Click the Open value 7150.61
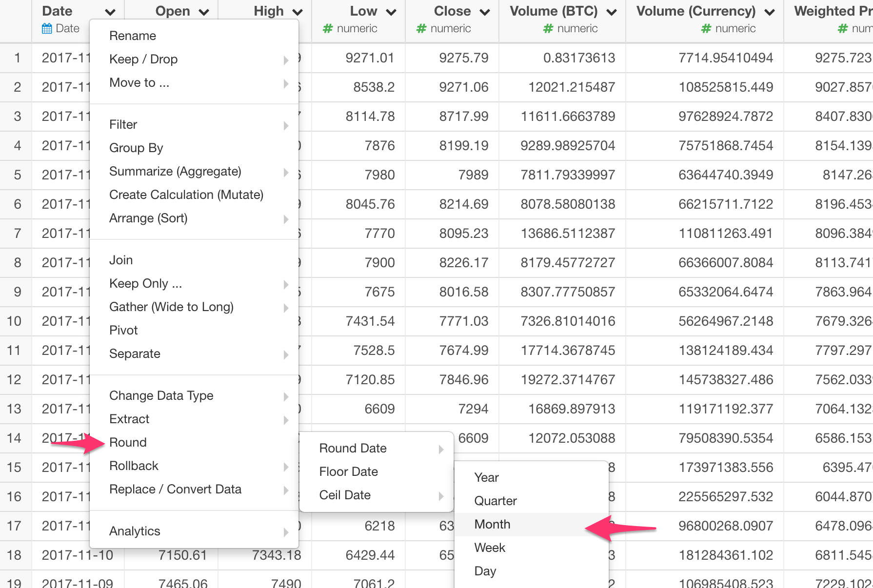The height and width of the screenshot is (588, 873). tap(183, 555)
